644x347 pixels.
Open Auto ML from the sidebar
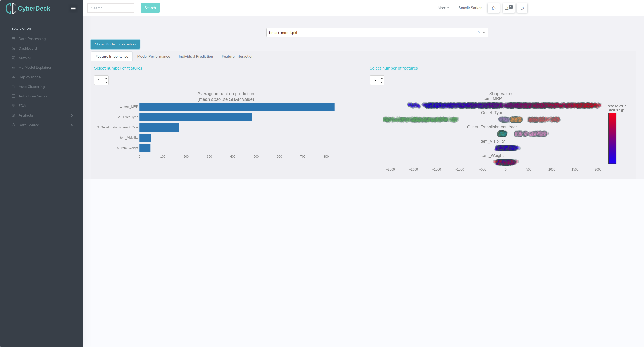click(26, 58)
